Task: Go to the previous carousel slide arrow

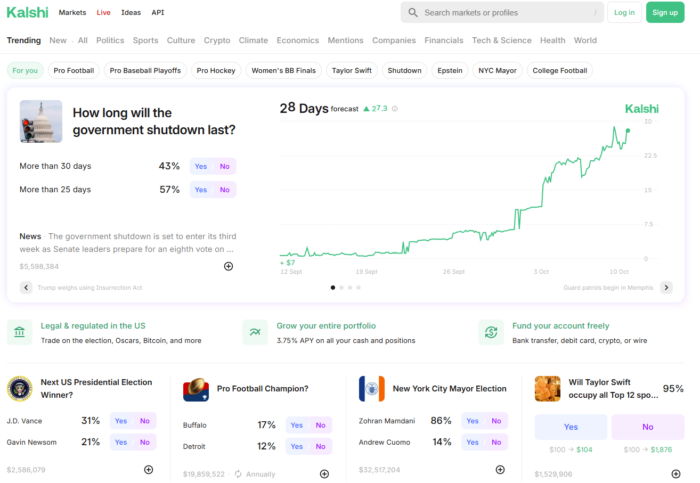Action: [26, 287]
